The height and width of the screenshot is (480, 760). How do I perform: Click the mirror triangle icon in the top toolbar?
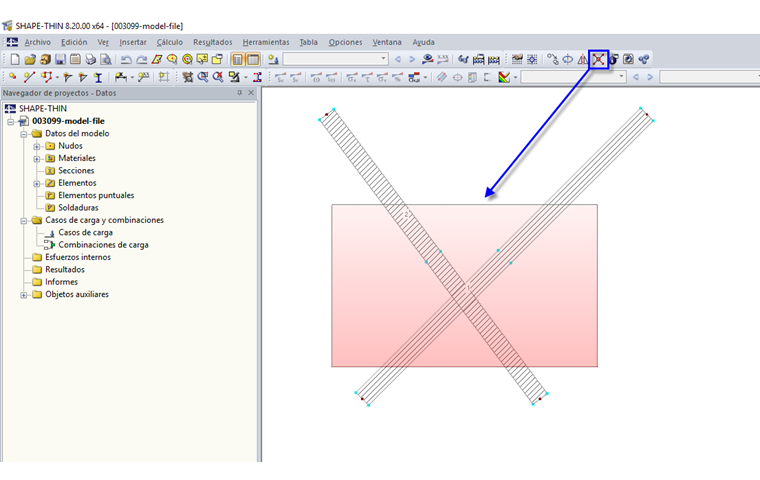tap(582, 59)
